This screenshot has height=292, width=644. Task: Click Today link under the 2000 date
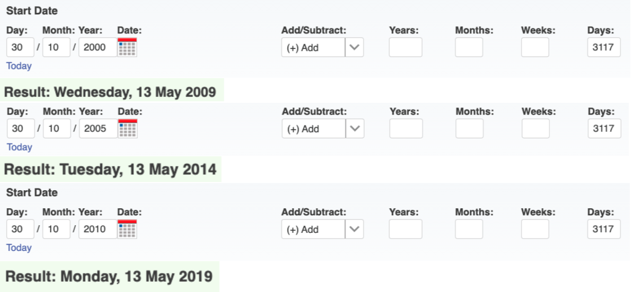coord(19,66)
